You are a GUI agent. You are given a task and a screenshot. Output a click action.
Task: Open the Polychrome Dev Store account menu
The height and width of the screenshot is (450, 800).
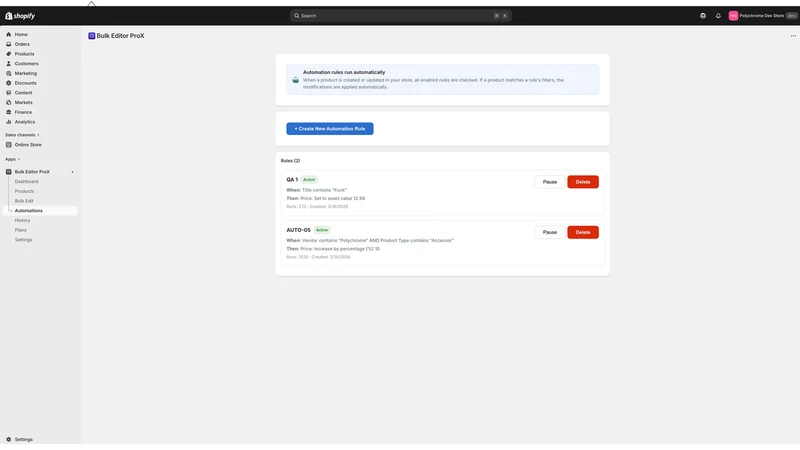point(762,16)
